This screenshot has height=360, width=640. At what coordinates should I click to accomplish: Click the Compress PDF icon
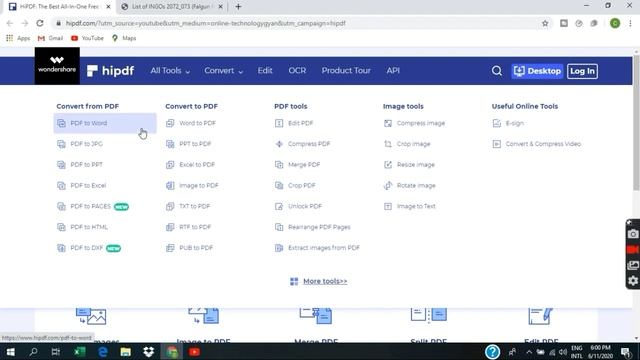279,144
